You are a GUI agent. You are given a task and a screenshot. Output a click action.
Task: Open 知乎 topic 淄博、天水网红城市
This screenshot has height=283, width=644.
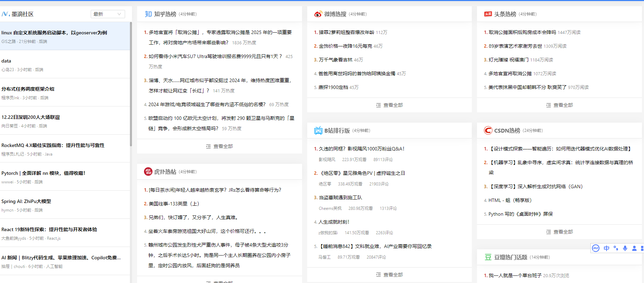(220, 86)
